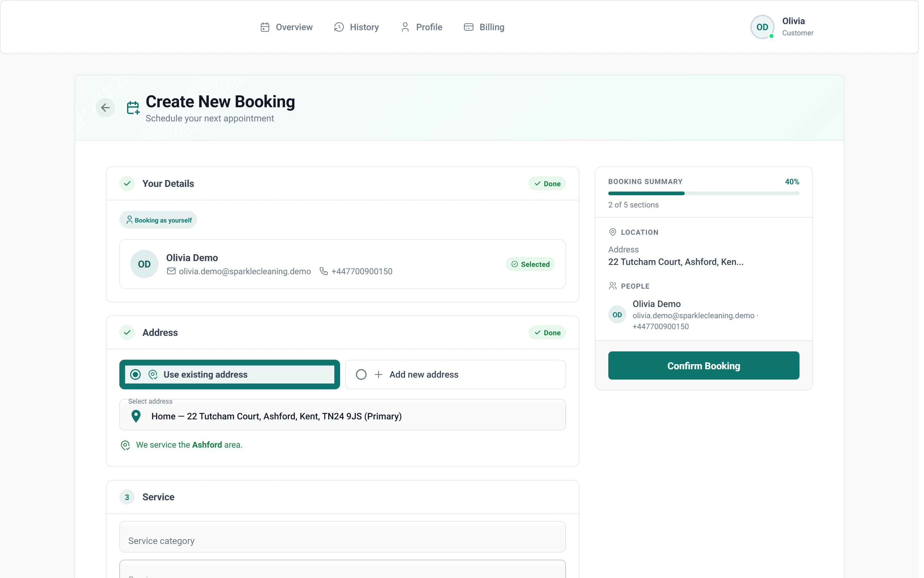The width and height of the screenshot is (924, 578).
Task: Click the people icon beside PEOPLE heading
Action: (613, 286)
